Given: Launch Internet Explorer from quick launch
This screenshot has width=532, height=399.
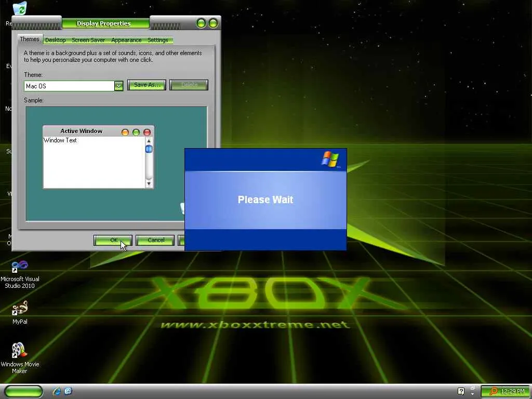Looking at the screenshot, I should point(57,391).
